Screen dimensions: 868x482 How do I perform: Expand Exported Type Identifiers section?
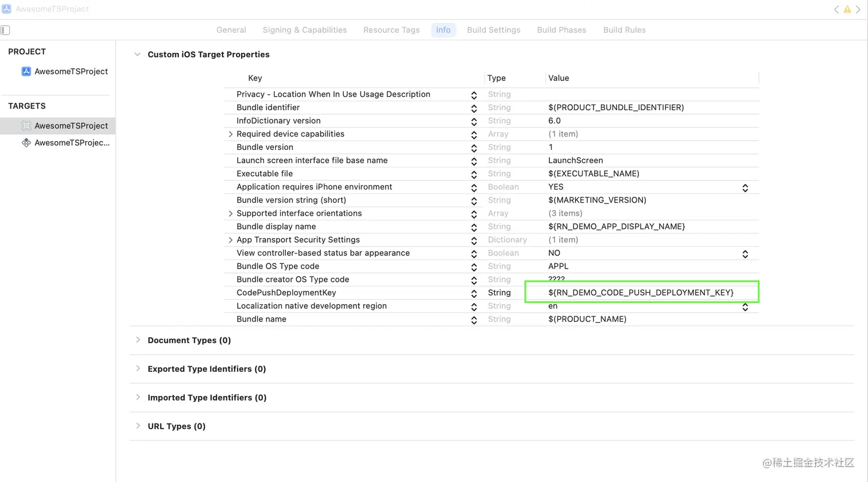tap(138, 368)
